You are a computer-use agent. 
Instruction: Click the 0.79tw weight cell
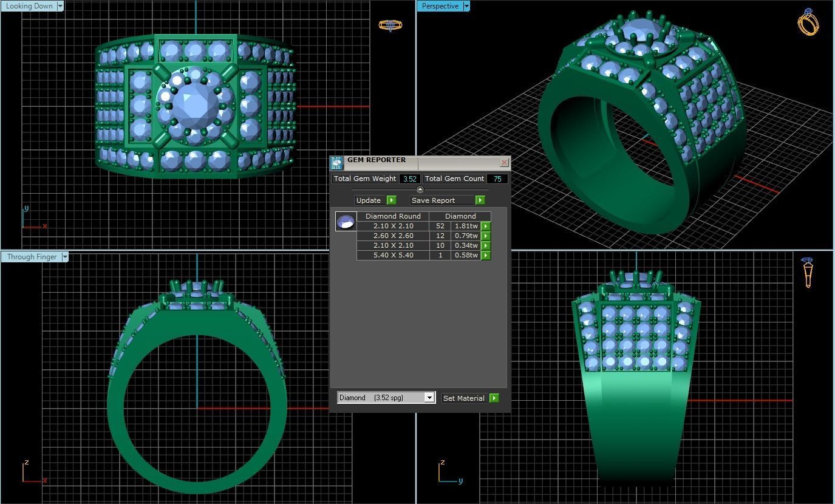click(466, 236)
